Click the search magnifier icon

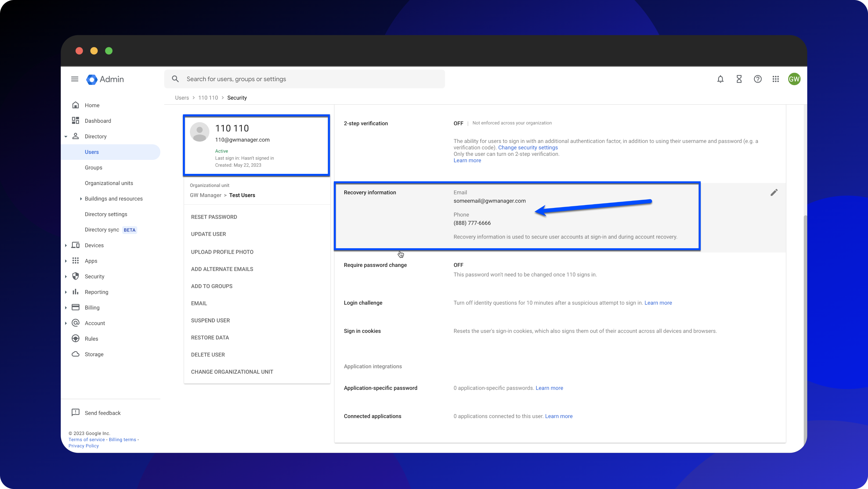[x=175, y=79]
